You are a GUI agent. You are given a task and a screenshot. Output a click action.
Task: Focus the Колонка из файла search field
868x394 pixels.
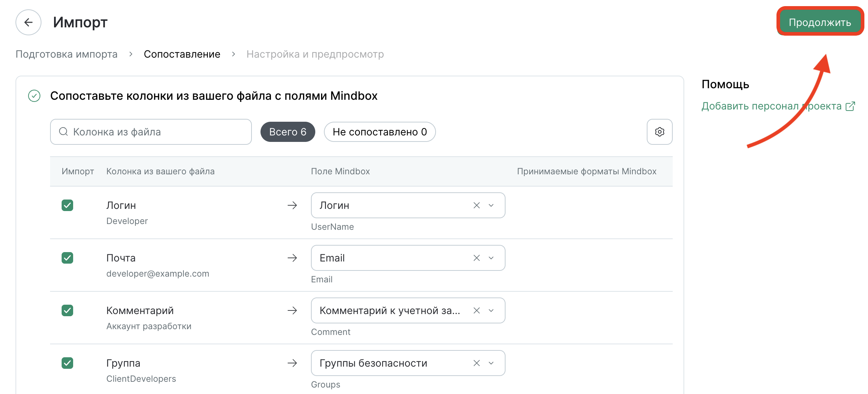tap(151, 132)
